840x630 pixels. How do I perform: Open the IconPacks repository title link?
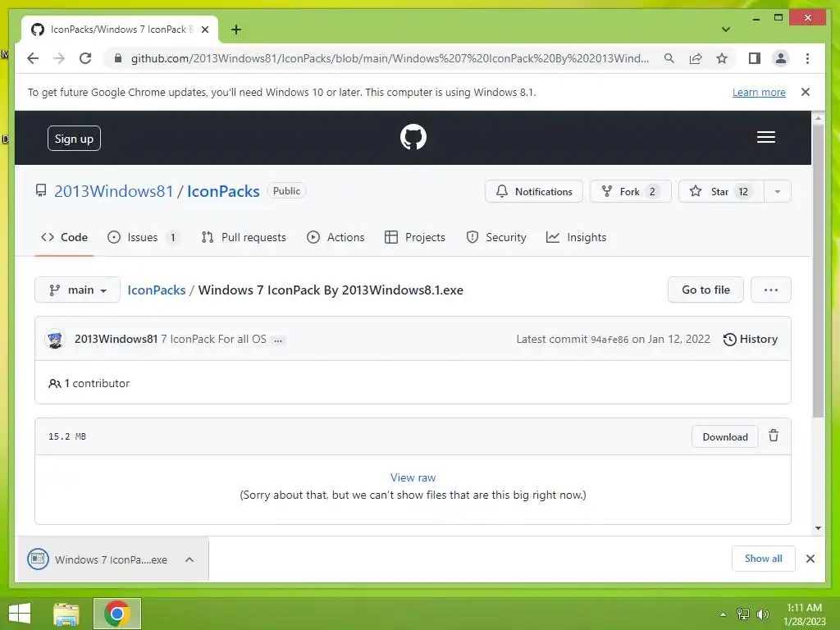(223, 191)
